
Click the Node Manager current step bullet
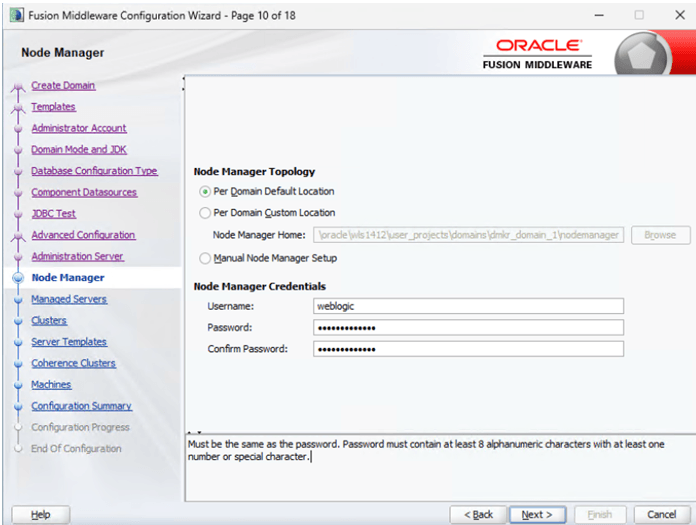(18, 278)
